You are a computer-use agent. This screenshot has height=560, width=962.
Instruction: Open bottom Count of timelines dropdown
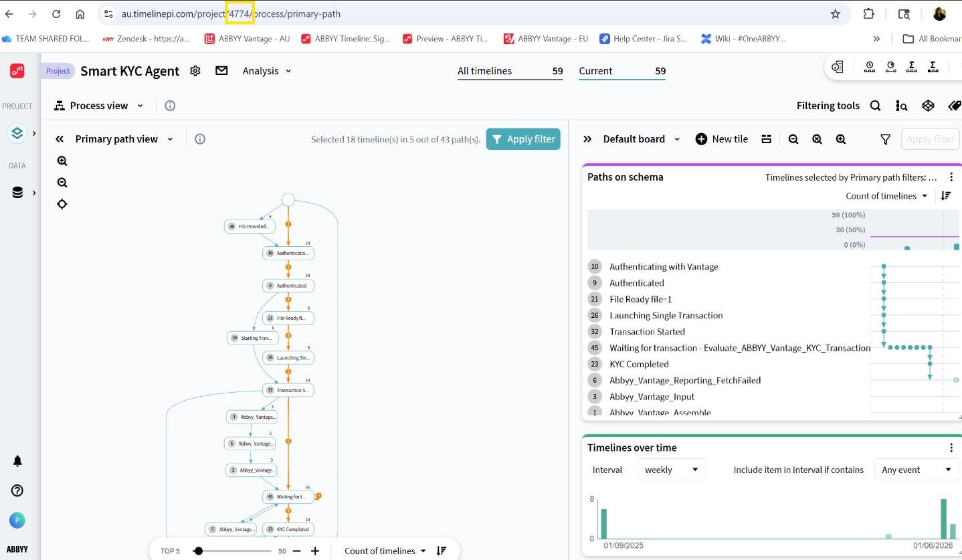tap(385, 551)
